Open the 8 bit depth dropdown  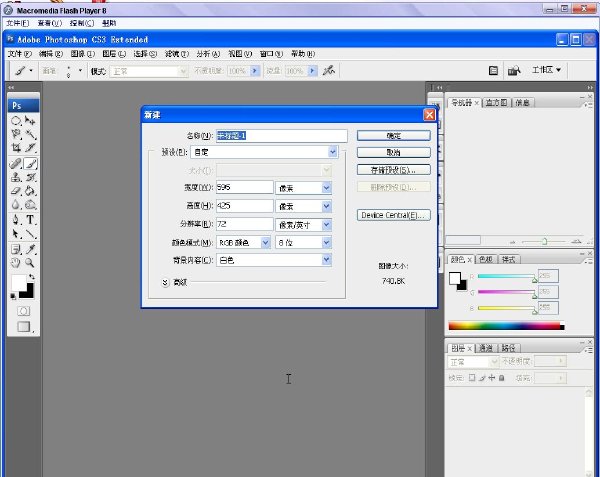[326, 243]
